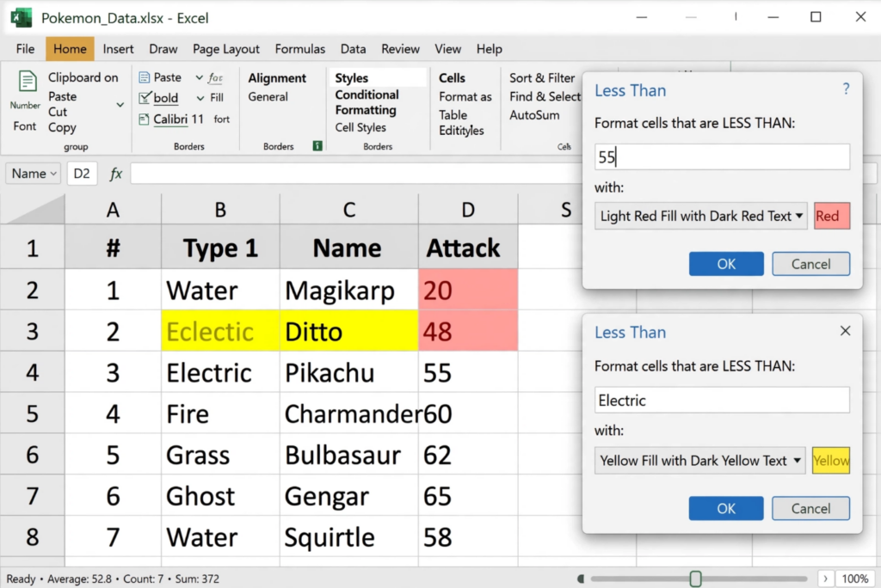Select the cell containing Squirtle
This screenshot has width=881, height=588.
point(349,537)
